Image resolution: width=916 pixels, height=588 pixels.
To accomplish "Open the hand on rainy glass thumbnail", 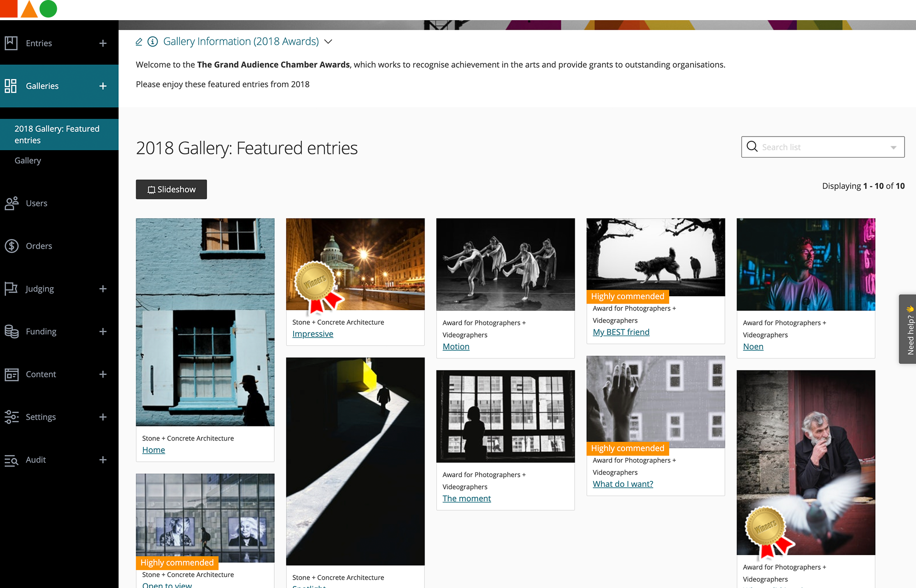I will (656, 402).
